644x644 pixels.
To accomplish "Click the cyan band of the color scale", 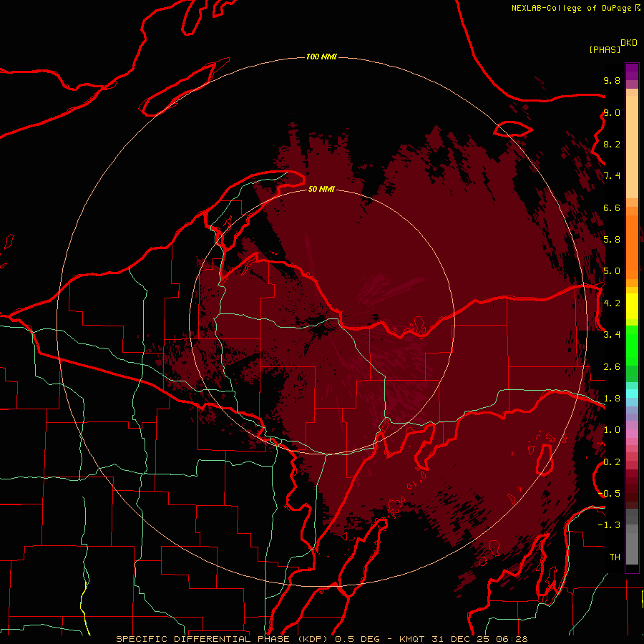I will 632,394.
